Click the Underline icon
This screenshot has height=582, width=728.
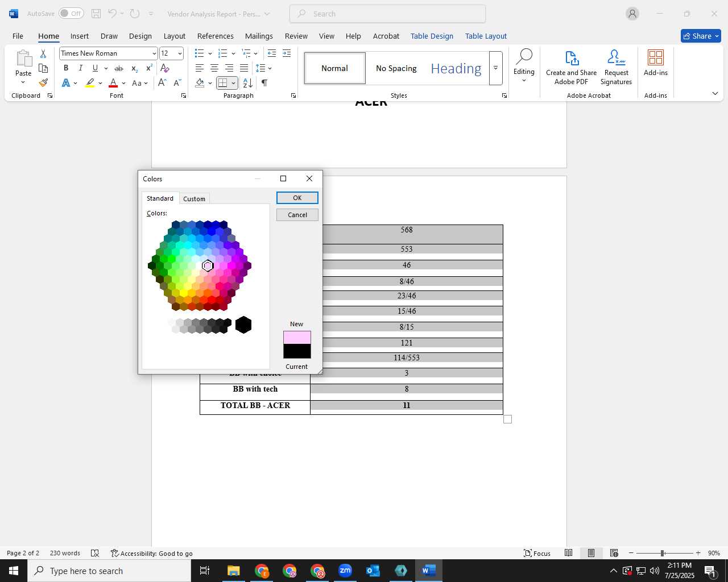pos(95,68)
